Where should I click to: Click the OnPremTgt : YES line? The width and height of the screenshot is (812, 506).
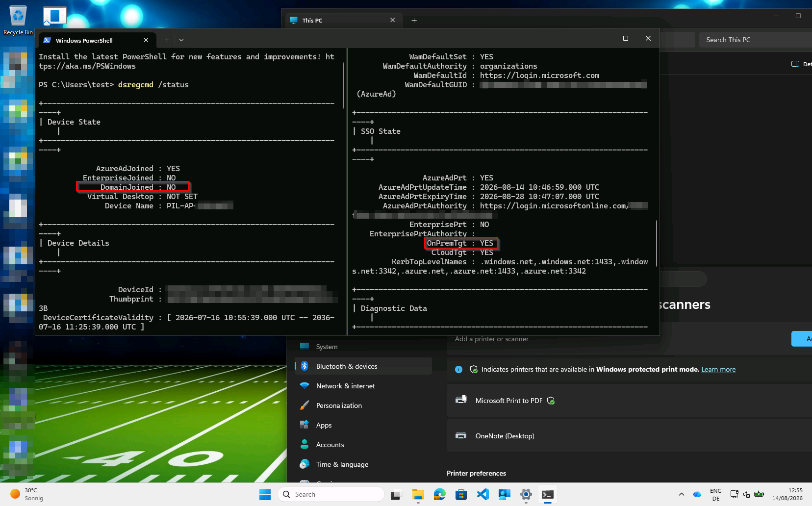[461, 243]
